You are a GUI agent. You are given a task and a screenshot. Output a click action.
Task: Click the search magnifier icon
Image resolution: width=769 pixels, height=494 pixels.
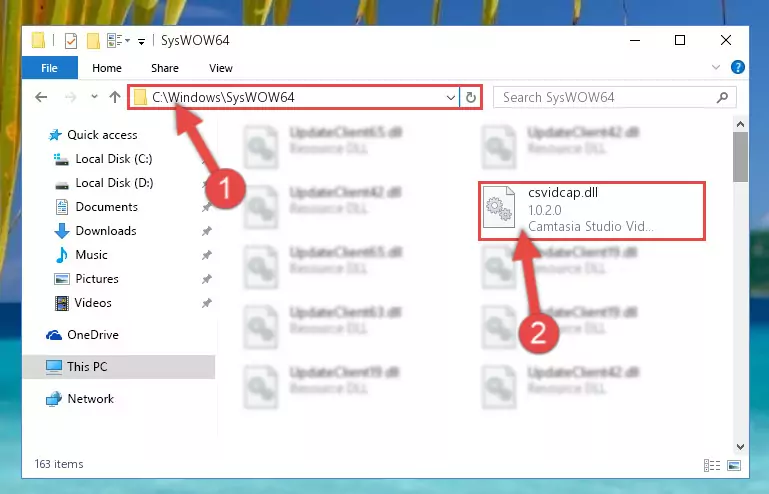(722, 98)
